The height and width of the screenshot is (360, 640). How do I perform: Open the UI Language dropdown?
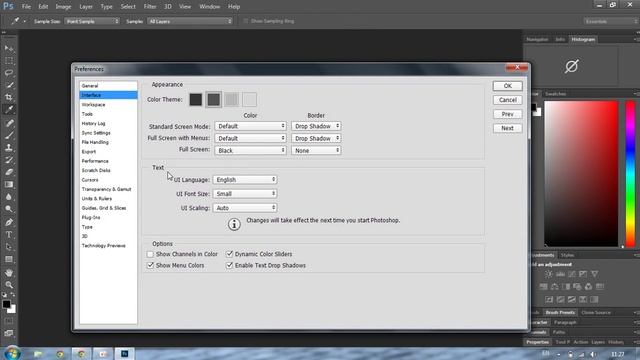(245, 180)
